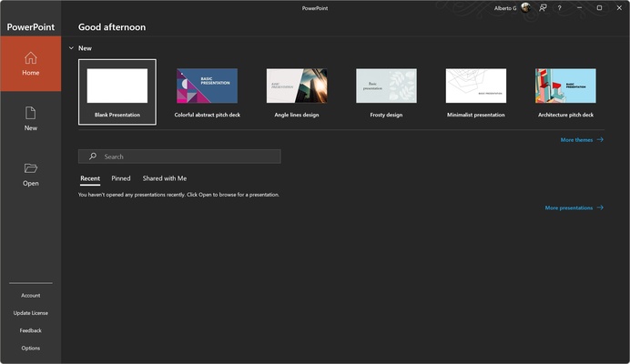Click the search magnifier icon

click(93, 157)
